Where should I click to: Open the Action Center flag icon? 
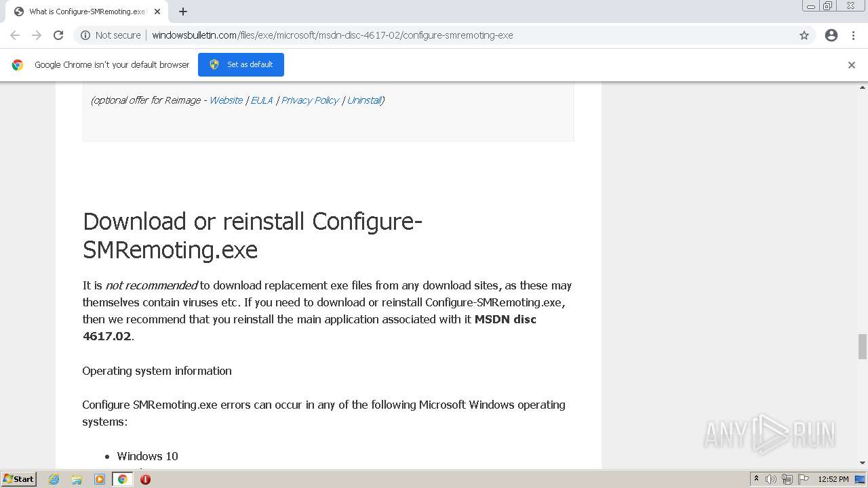point(804,479)
